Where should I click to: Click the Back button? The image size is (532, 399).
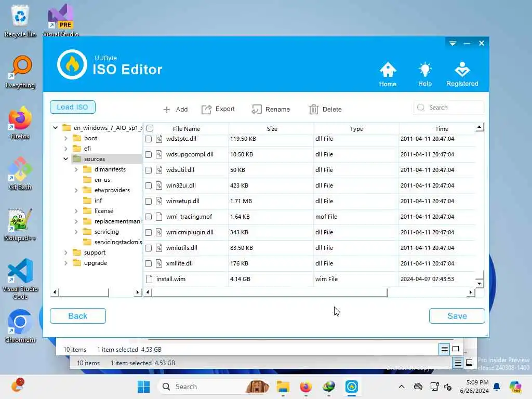click(78, 316)
